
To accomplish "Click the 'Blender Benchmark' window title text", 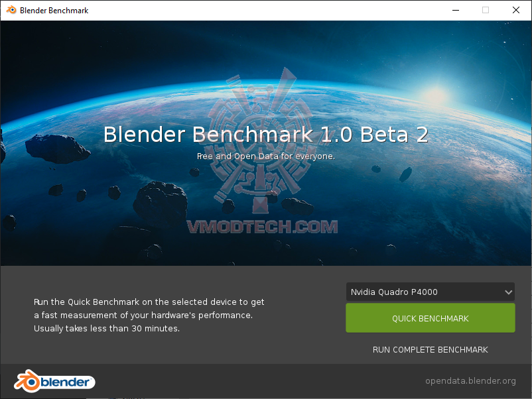I will pos(54,11).
